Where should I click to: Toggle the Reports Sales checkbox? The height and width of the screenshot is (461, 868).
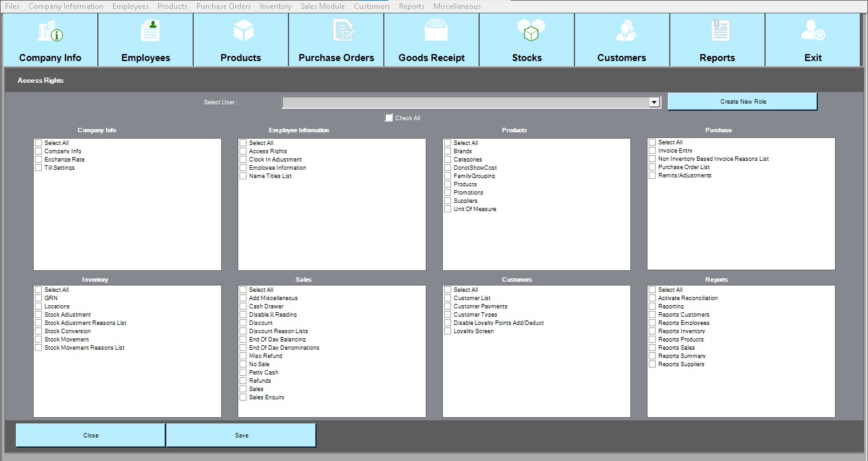[x=653, y=348]
